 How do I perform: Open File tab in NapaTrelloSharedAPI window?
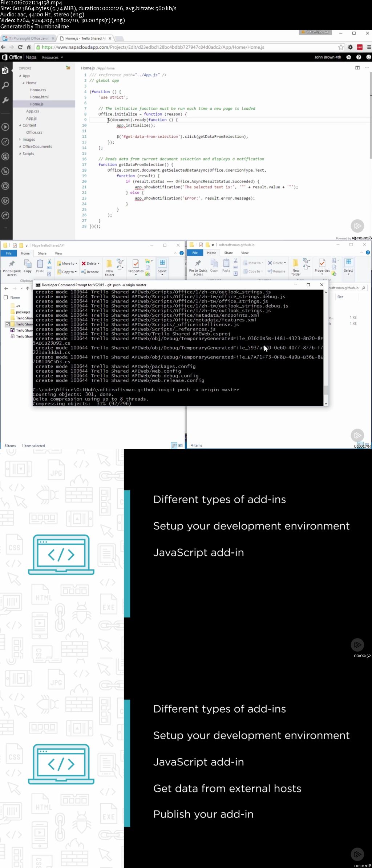(9, 253)
